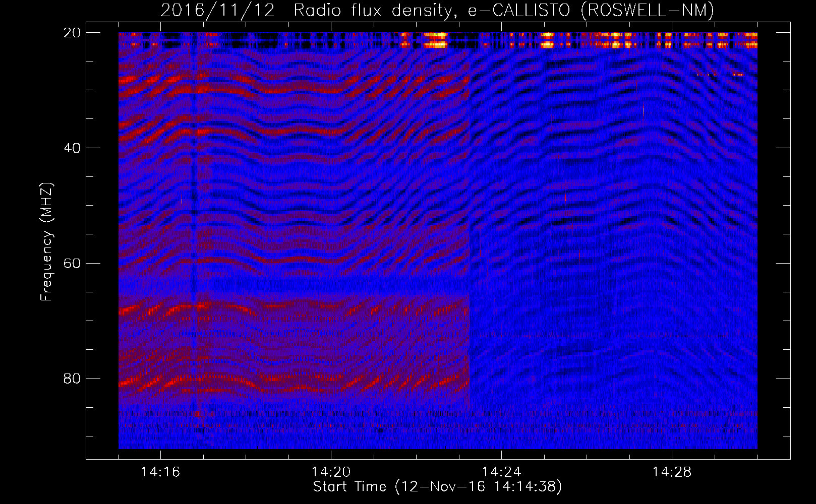Click the 20 frequency tick label
The width and height of the screenshot is (816, 504).
[72, 33]
